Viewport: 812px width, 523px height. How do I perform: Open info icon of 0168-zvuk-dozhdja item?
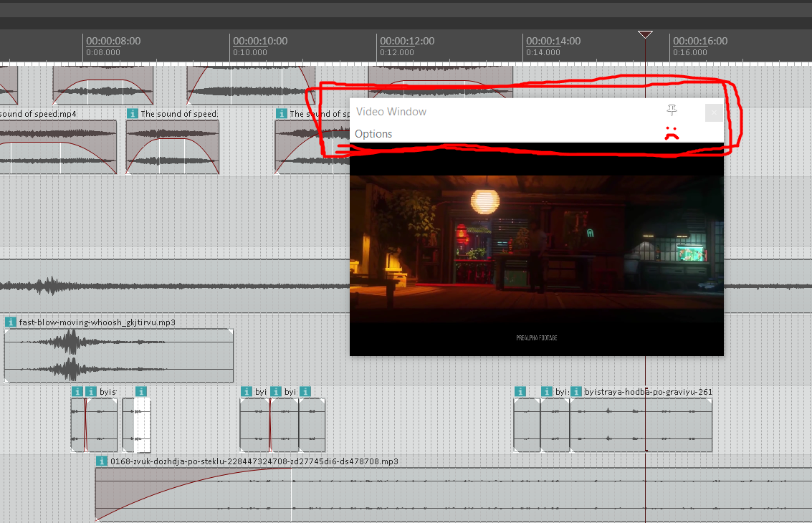pyautogui.click(x=102, y=461)
